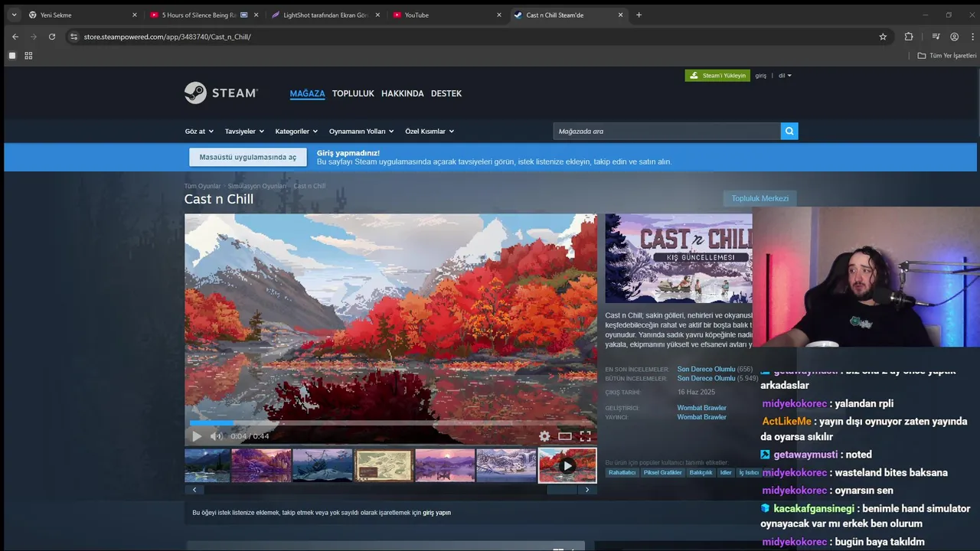Image resolution: width=980 pixels, height=551 pixels.
Task: Follow the Simülasyon Oyunları breadcrumb link
Action: coord(256,186)
